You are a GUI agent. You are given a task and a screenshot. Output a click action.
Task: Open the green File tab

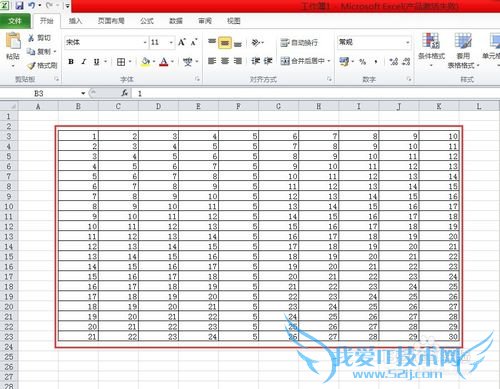[15, 21]
